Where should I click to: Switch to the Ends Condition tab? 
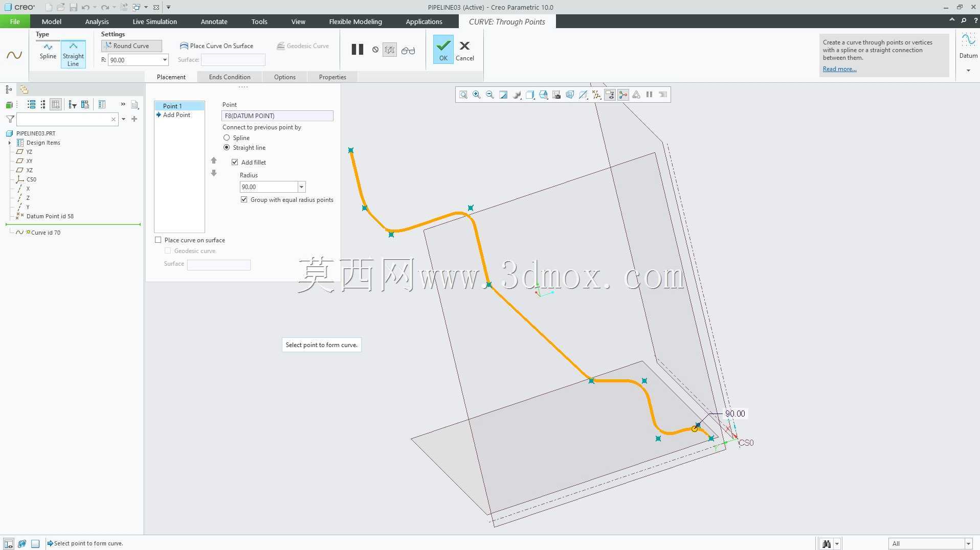pyautogui.click(x=230, y=77)
